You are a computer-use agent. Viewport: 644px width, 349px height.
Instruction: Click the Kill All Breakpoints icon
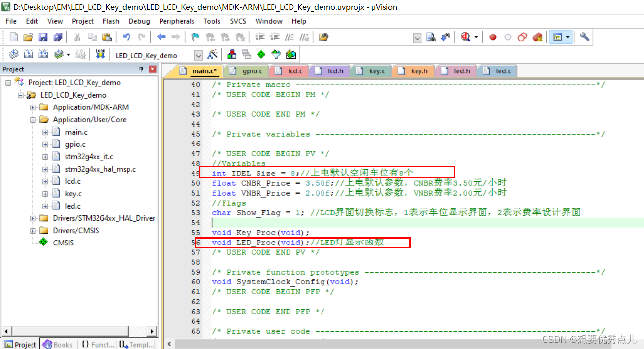[537, 37]
